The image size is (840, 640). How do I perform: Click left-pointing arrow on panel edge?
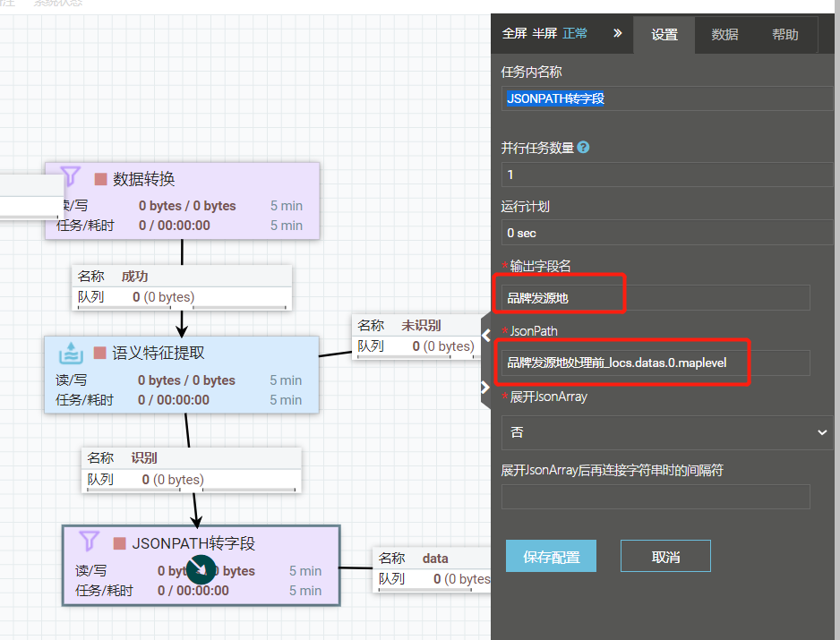click(486, 336)
